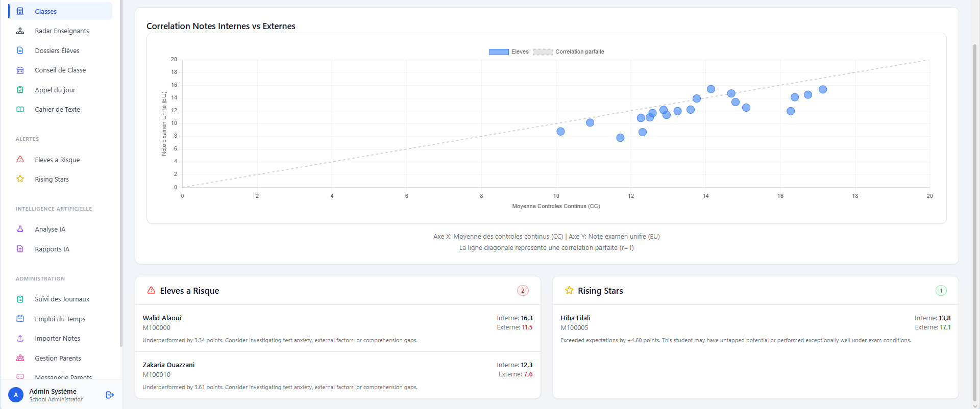Viewport: 980px width, 409px height.
Task: Click the Conseil de Classe building icon
Action: 20,70
